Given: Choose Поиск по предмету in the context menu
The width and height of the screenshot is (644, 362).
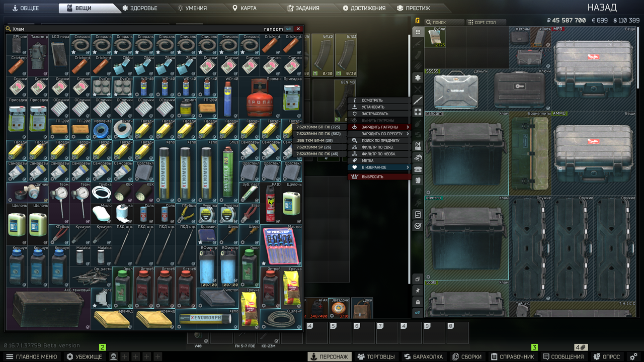Looking at the screenshot, I should coord(379,140).
